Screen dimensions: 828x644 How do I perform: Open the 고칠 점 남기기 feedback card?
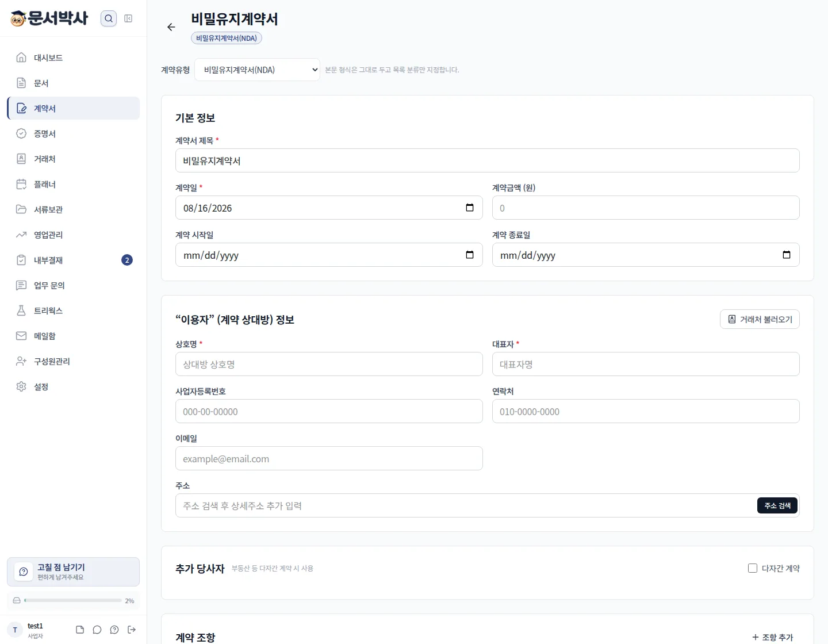point(73,572)
